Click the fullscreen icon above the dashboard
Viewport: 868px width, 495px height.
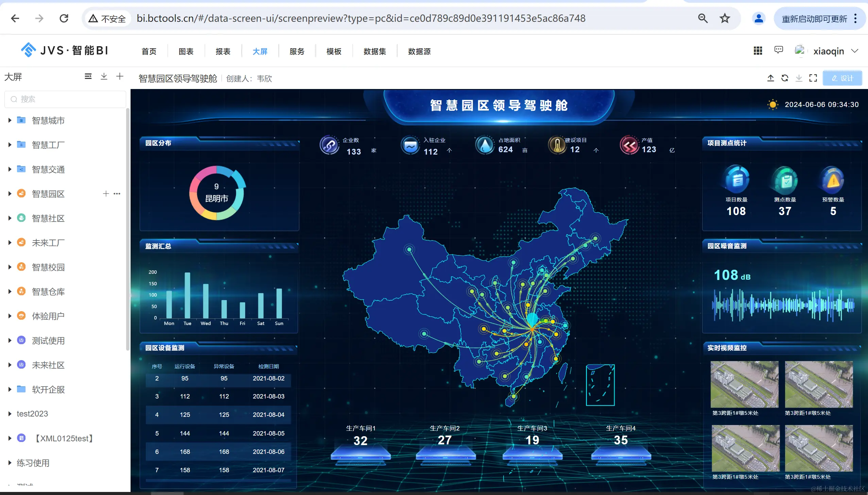coord(813,78)
